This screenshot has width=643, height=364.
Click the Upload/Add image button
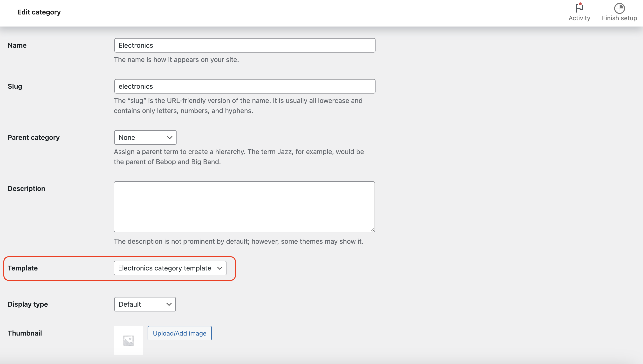click(x=180, y=333)
